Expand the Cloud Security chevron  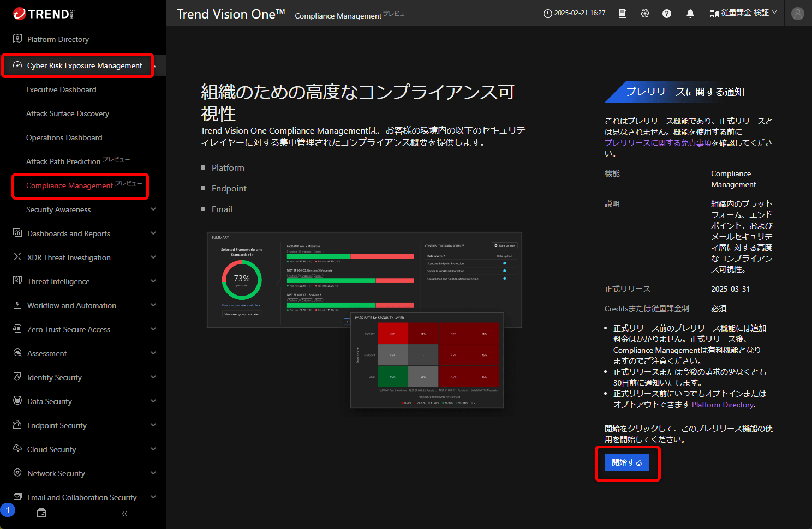(153, 449)
